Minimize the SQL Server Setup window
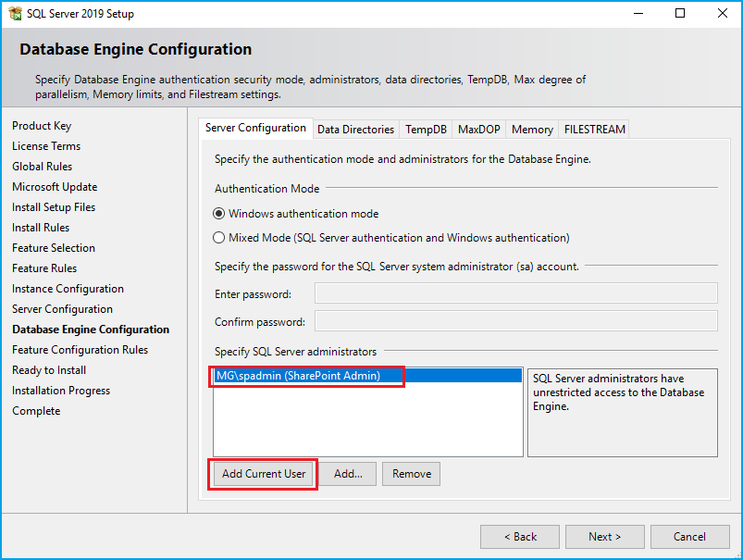This screenshot has width=743, height=560. (638, 14)
